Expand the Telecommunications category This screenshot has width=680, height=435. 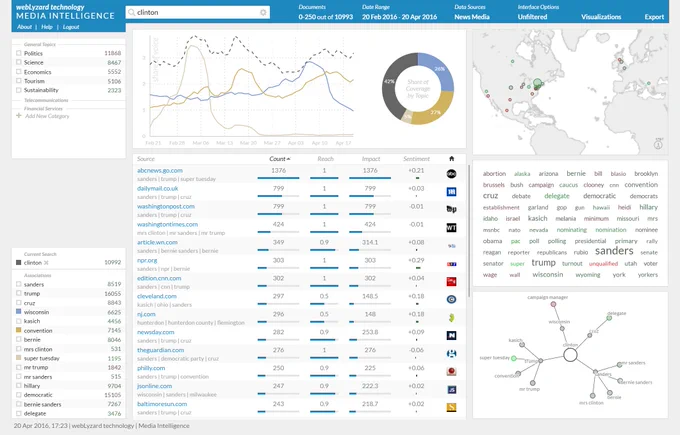point(46,100)
